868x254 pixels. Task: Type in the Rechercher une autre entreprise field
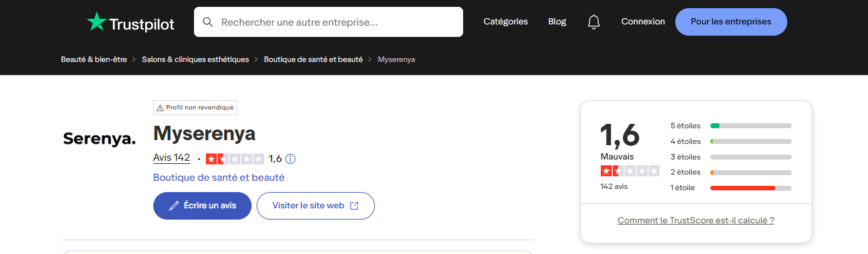tap(338, 22)
